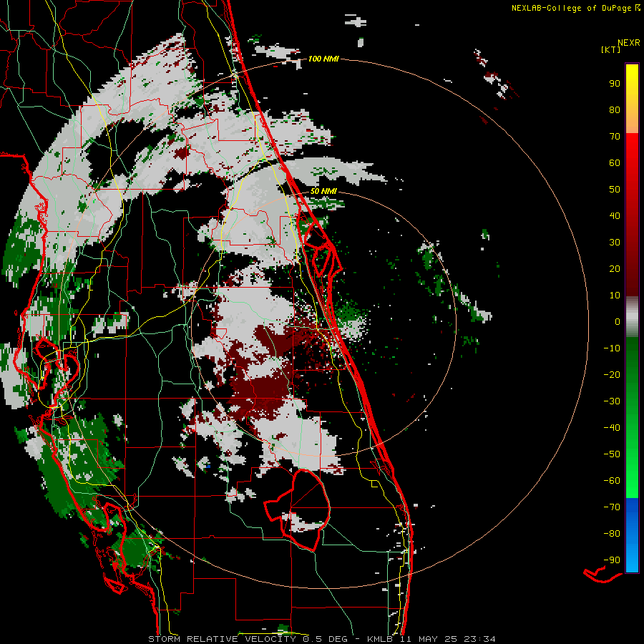This screenshot has width=644, height=644.
Task: Click the NEXR label above color scale
Action: [x=628, y=43]
